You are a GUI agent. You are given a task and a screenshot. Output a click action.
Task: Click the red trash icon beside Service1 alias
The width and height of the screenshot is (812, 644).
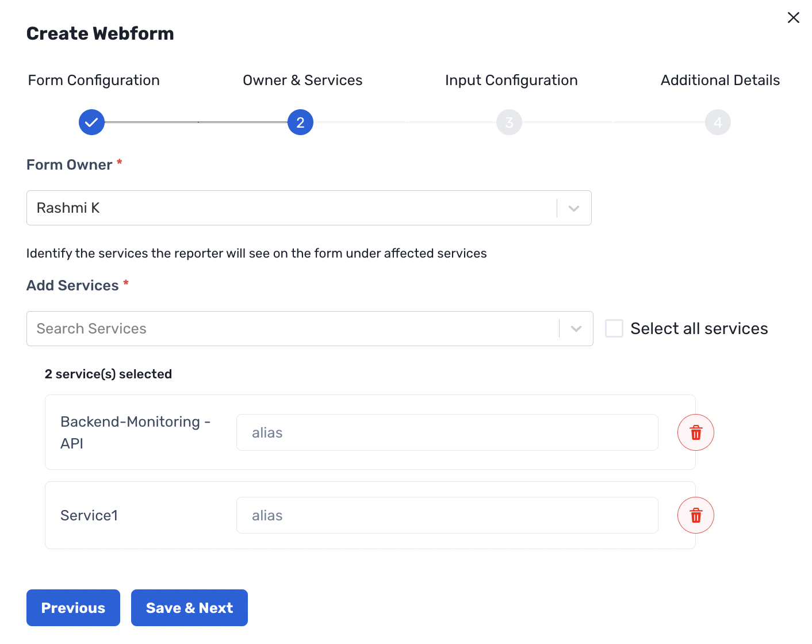[x=695, y=515]
